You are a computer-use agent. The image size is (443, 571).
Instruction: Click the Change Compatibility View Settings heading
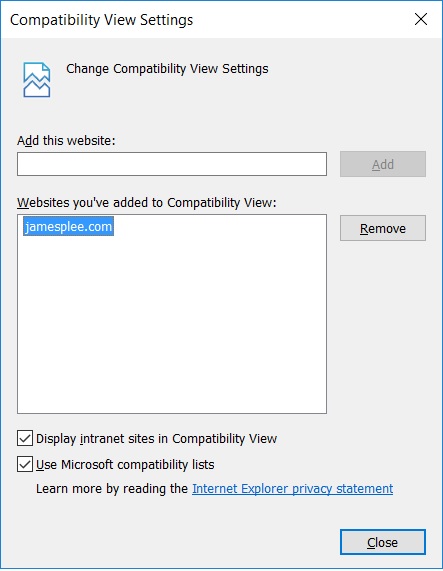pos(167,69)
